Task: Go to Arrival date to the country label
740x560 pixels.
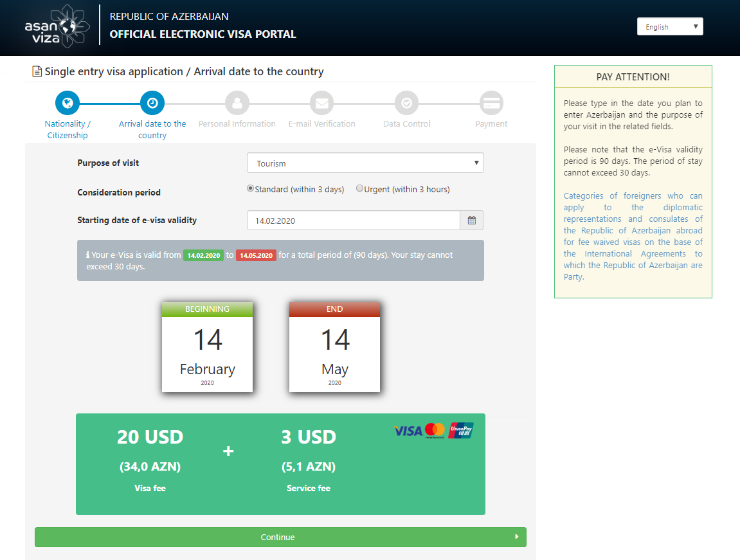Action: coord(152,129)
